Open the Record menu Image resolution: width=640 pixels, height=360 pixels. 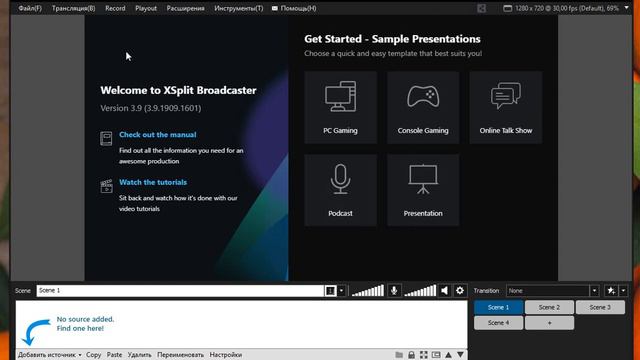(x=115, y=8)
